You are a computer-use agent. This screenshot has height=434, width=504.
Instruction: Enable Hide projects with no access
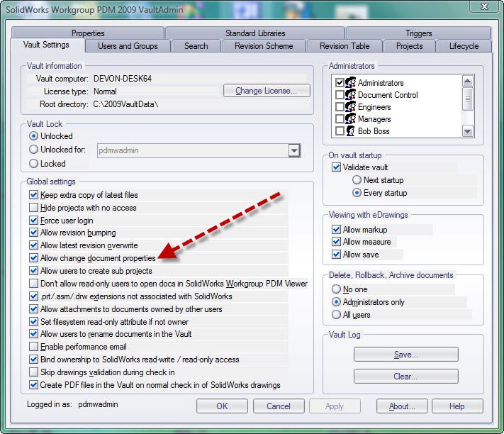[33, 208]
